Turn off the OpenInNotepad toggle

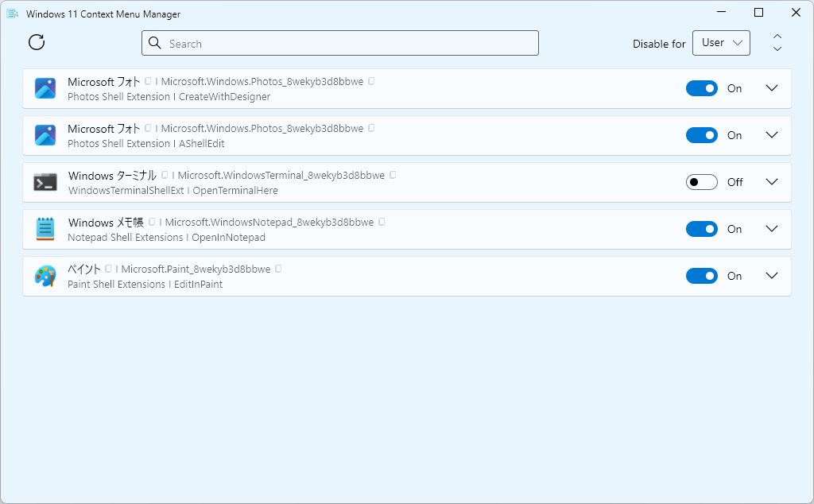(701, 229)
